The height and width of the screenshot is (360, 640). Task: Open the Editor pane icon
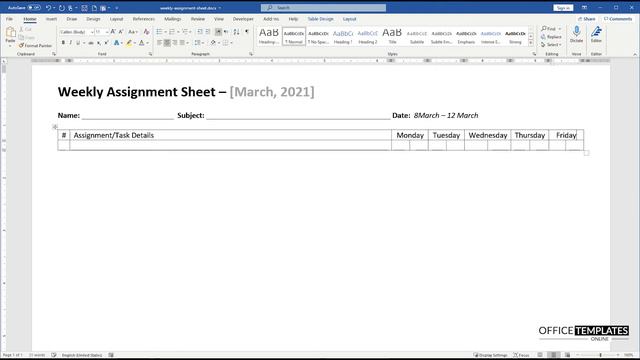click(596, 32)
